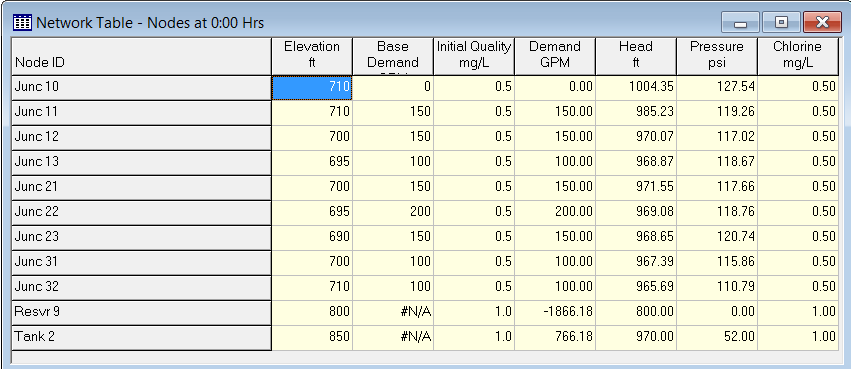Click Resvr 9 elevation cell 800

coord(312,313)
